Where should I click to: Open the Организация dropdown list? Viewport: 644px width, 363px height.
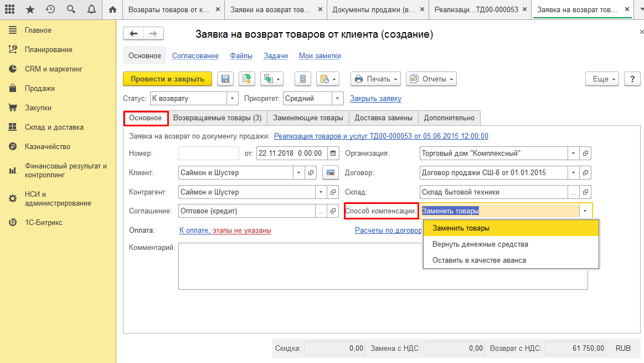(573, 154)
